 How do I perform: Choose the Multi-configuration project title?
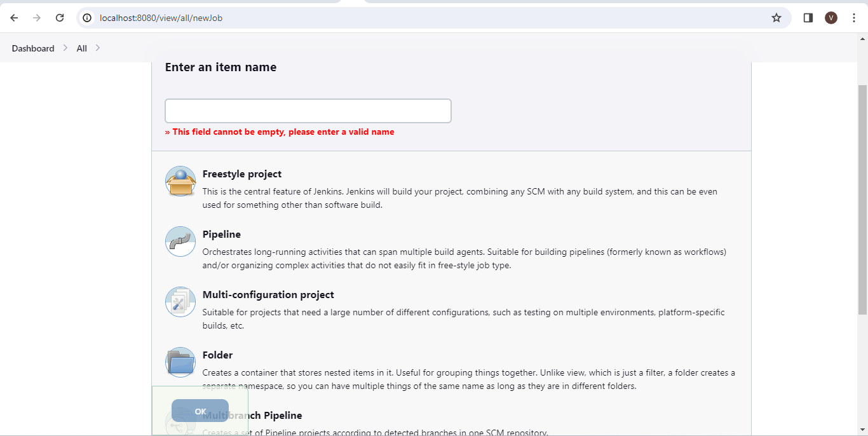tap(268, 295)
